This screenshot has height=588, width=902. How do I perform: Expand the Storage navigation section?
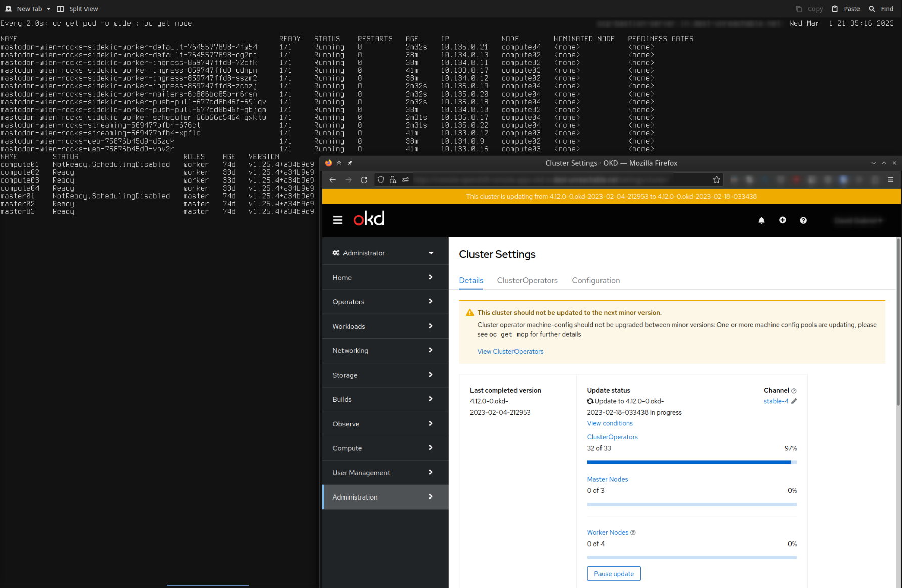point(385,375)
